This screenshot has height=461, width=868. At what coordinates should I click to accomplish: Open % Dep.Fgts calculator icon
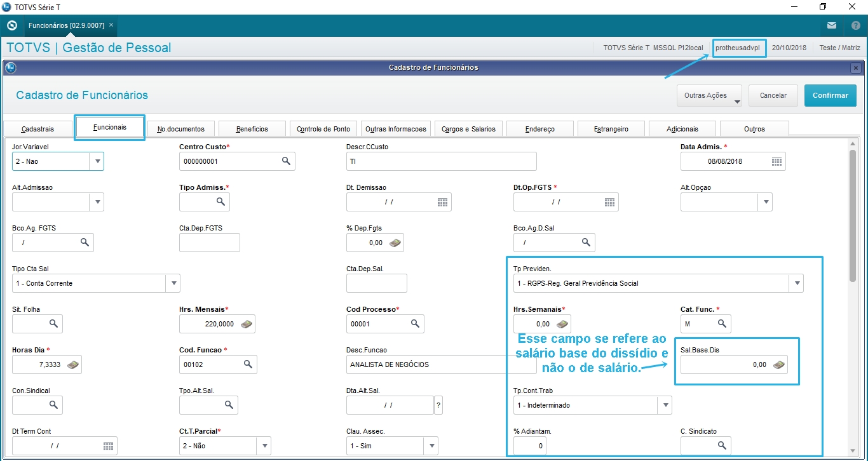click(x=395, y=243)
